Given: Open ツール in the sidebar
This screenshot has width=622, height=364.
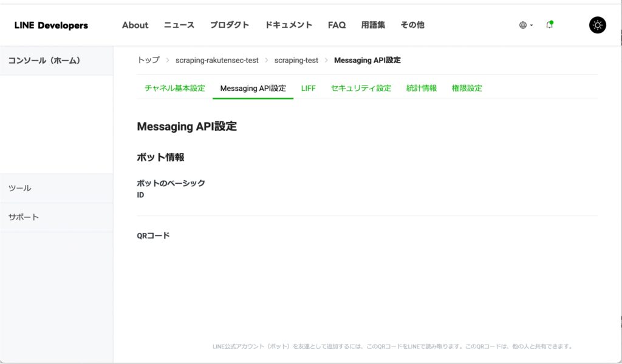Looking at the screenshot, I should tap(56, 188).
